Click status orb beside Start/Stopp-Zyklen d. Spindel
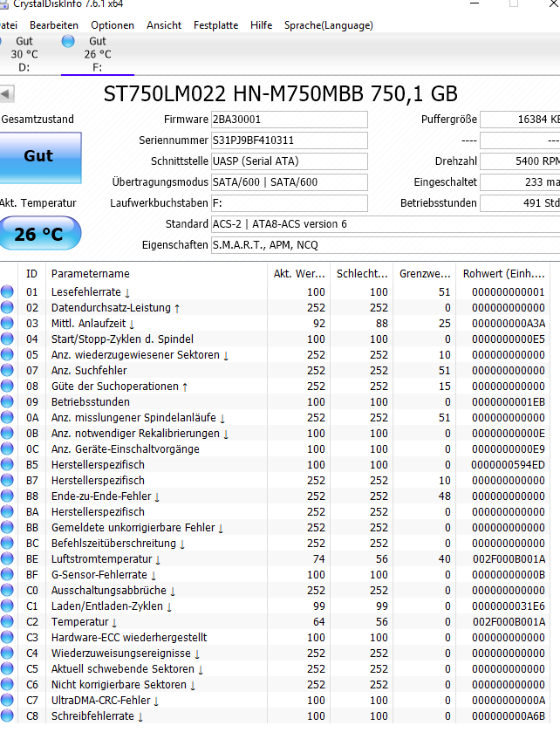This screenshot has height=746, width=560. point(7,339)
